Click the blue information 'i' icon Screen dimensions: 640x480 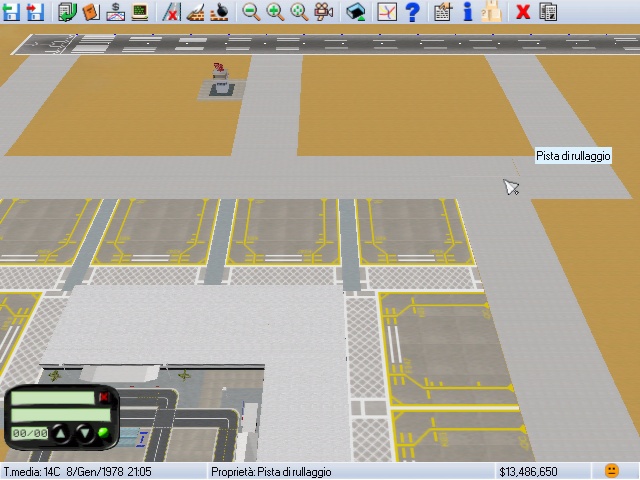pyautogui.click(x=468, y=11)
